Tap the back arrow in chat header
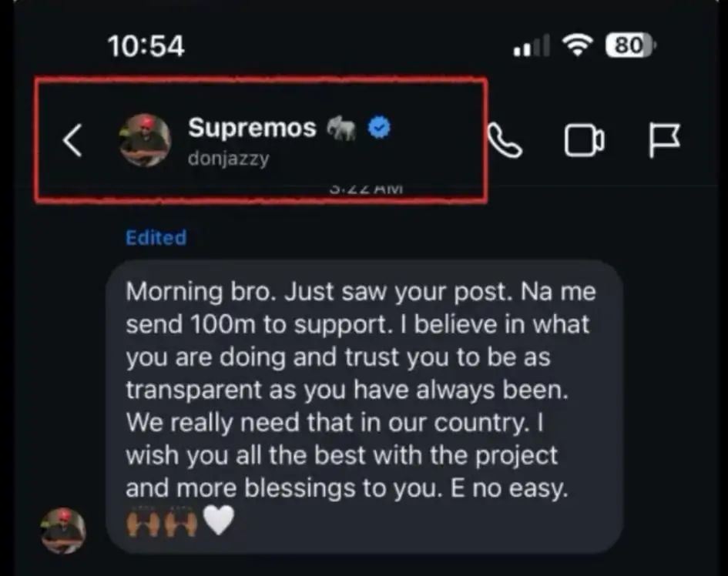Screen dimensions: 728x576 pyautogui.click(x=72, y=141)
